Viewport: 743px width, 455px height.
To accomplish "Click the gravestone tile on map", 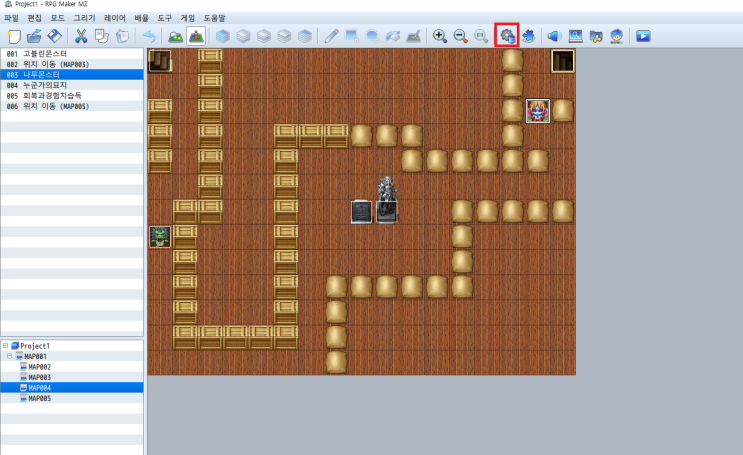I will (x=362, y=211).
